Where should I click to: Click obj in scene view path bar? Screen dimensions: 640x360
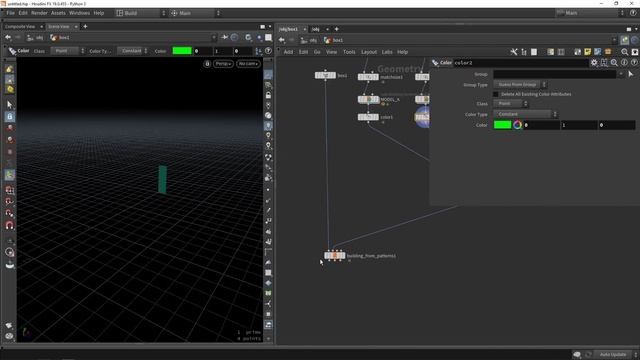click(35, 38)
